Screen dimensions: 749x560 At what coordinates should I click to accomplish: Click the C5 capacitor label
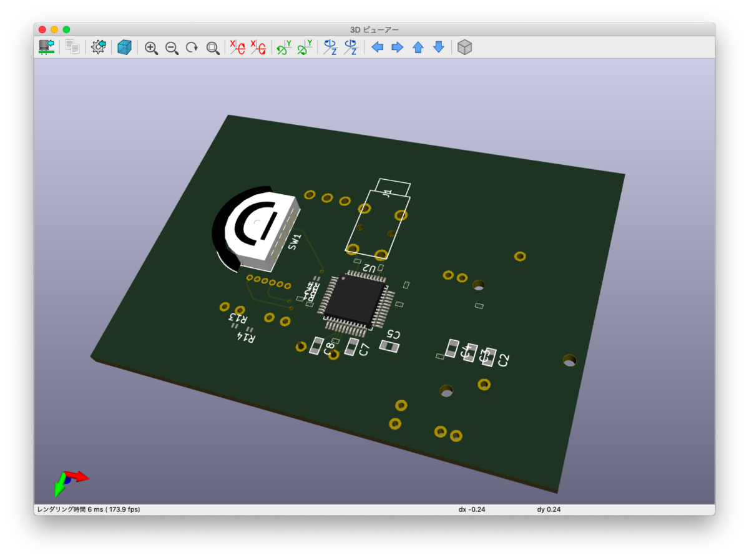coord(394,335)
